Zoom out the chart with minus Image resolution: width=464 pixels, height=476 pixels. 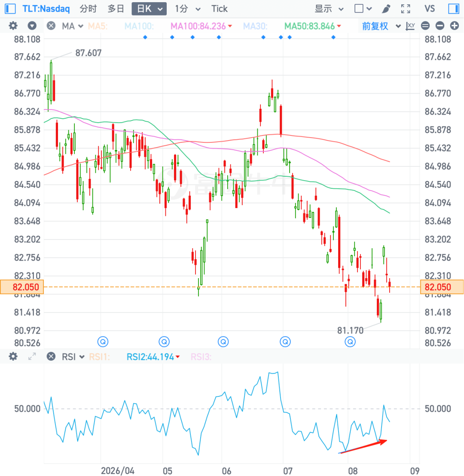click(440, 26)
